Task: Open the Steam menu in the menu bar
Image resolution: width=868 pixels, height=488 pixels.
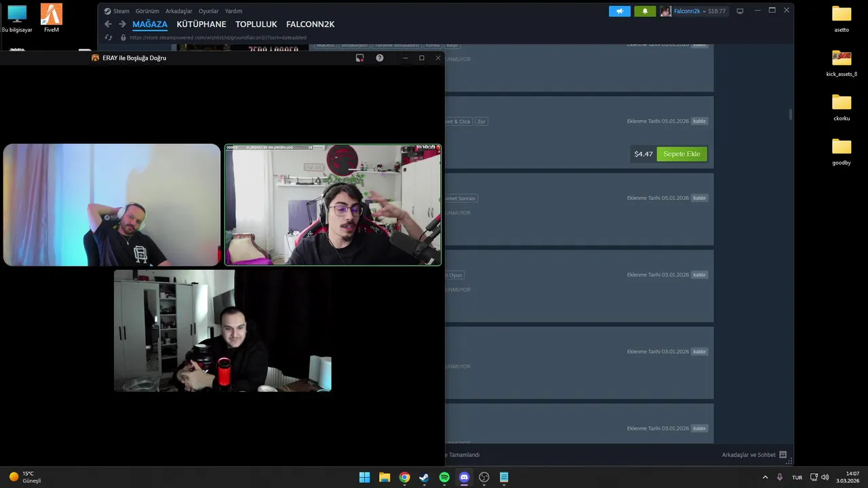Action: click(x=121, y=11)
